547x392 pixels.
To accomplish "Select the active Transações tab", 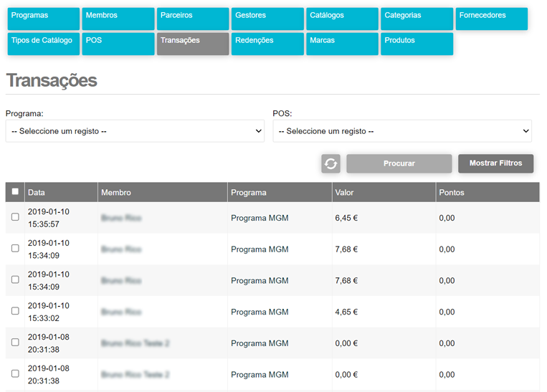I will 193,44.
